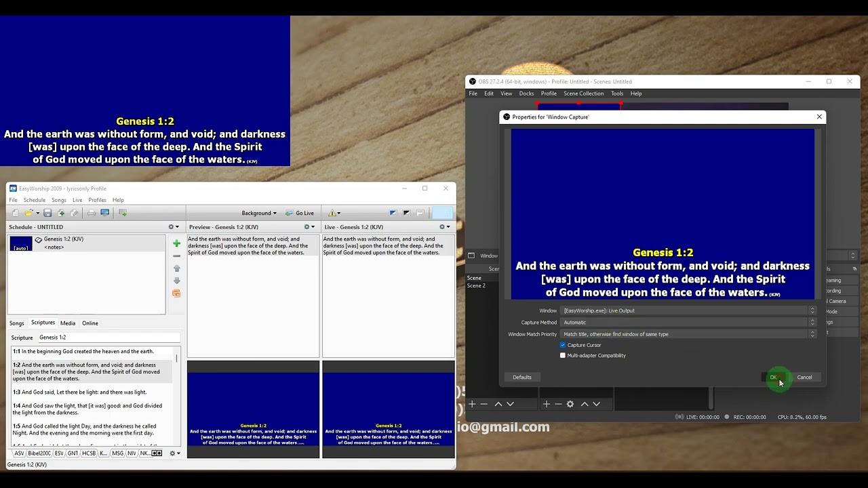Click the remove source minus icon in OBS
This screenshot has width=868, height=488.
(x=558, y=404)
